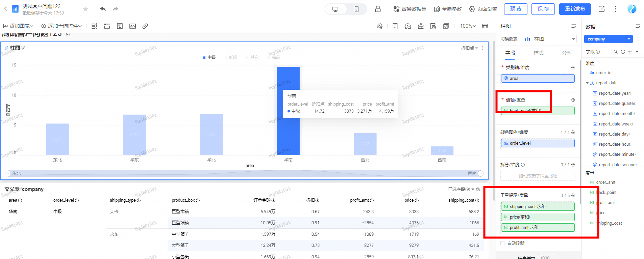Click the 预览 button
644x259 pixels.
516,9
